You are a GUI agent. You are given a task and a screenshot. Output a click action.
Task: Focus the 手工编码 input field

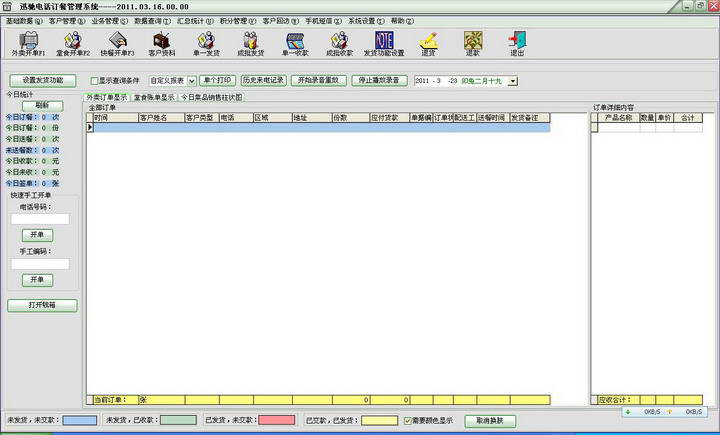tap(40, 264)
